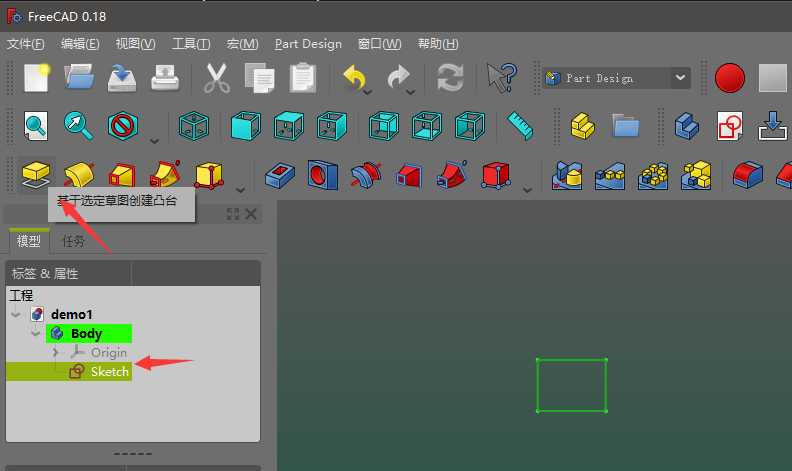This screenshot has height=471, width=792.
Task: Create a new Body
Action: [x=687, y=126]
